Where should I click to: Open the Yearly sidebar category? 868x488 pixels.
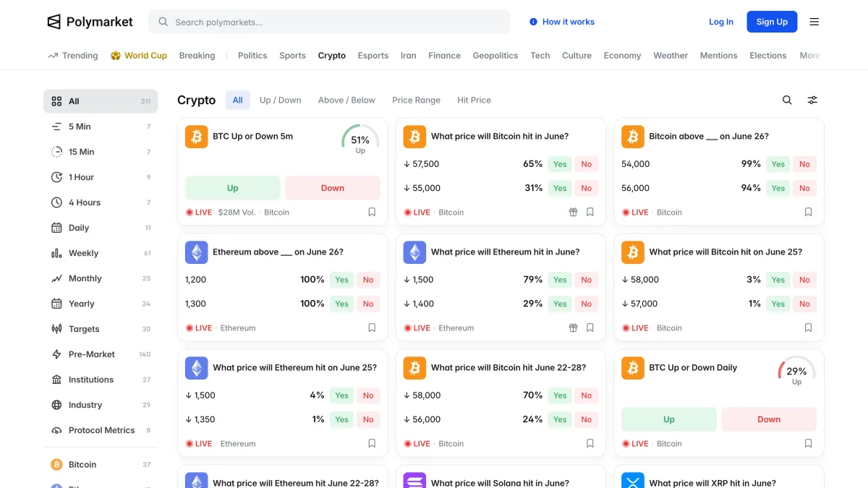coord(101,304)
